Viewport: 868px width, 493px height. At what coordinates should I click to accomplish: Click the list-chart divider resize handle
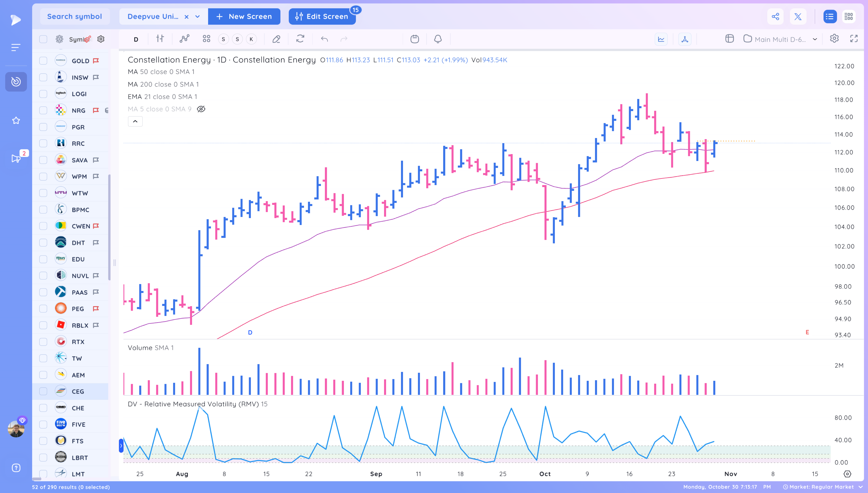114,262
